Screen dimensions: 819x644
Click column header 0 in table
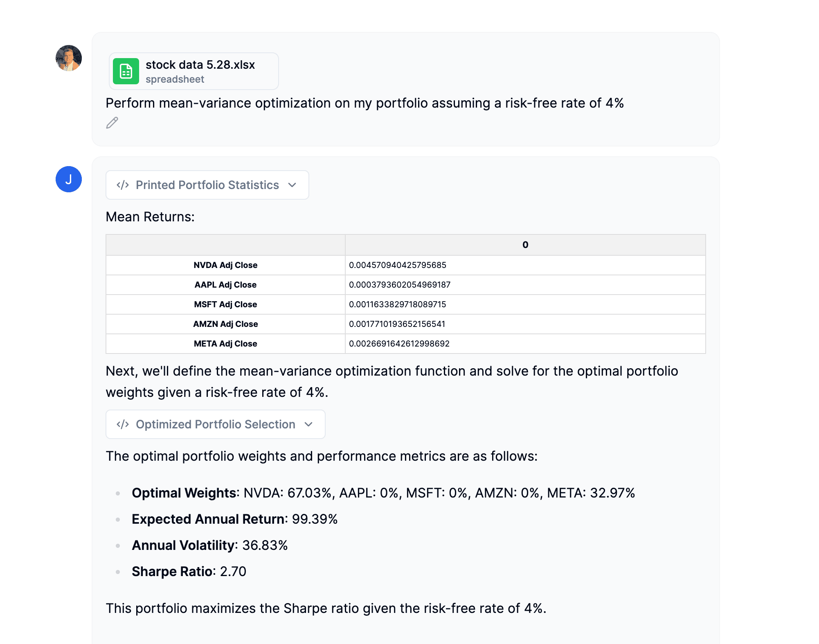[x=525, y=245]
